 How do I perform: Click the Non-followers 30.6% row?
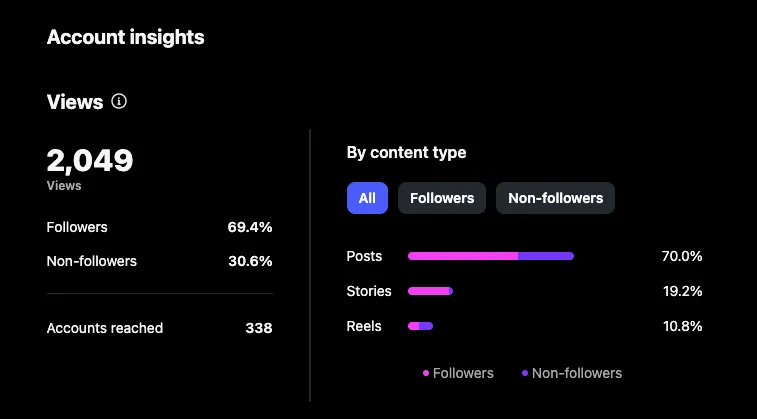(159, 261)
